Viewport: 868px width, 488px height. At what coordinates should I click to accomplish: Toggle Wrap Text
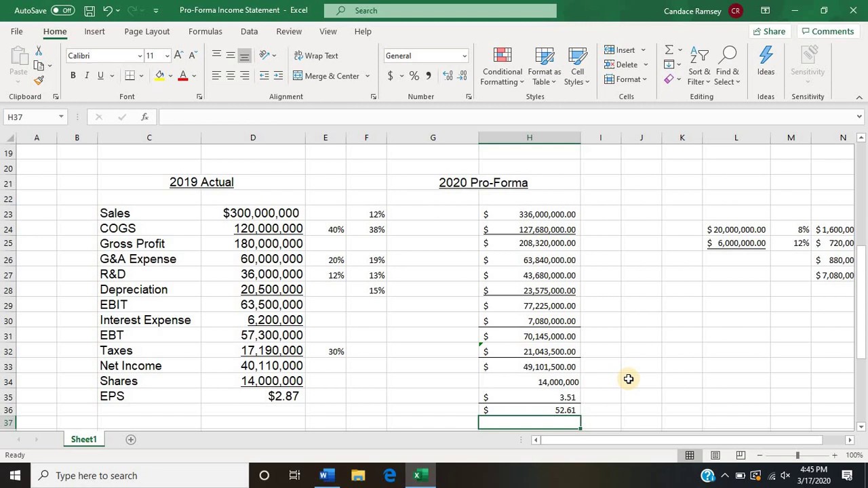tap(315, 56)
